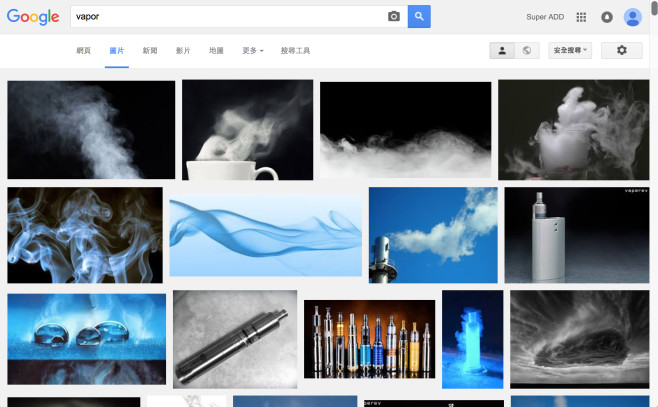This screenshot has width=658, height=407.
Task: Open the notifications bell
Action: 607,17
